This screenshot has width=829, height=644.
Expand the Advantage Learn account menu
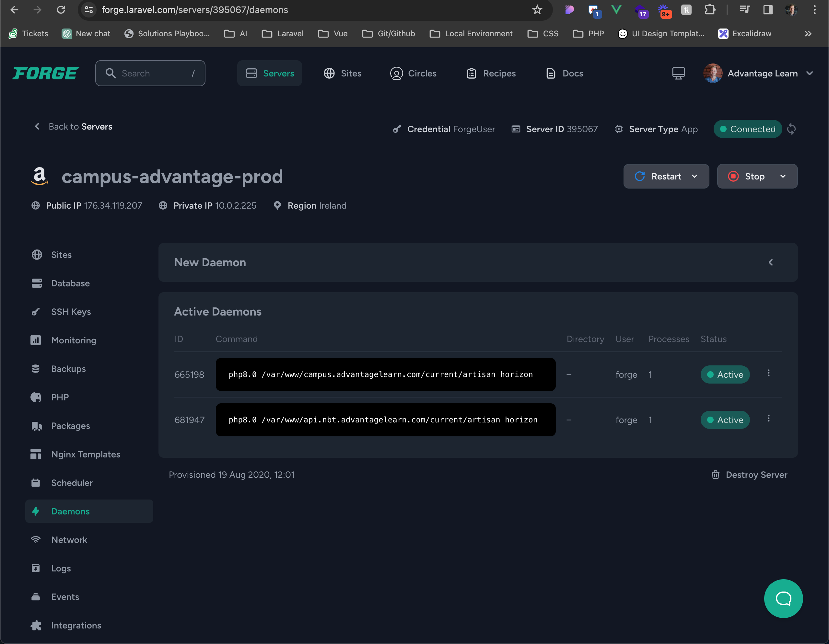809,73
